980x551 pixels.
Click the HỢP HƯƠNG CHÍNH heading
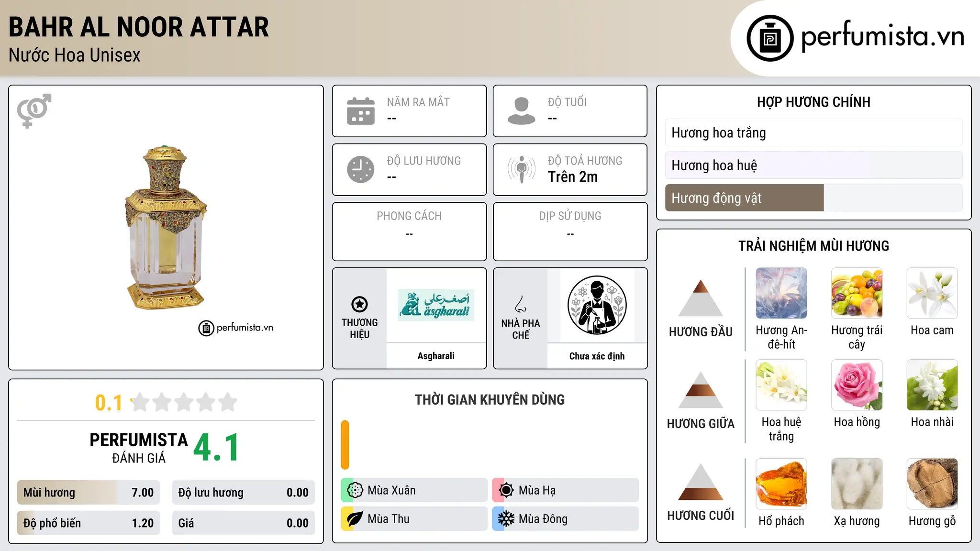[x=813, y=102]
